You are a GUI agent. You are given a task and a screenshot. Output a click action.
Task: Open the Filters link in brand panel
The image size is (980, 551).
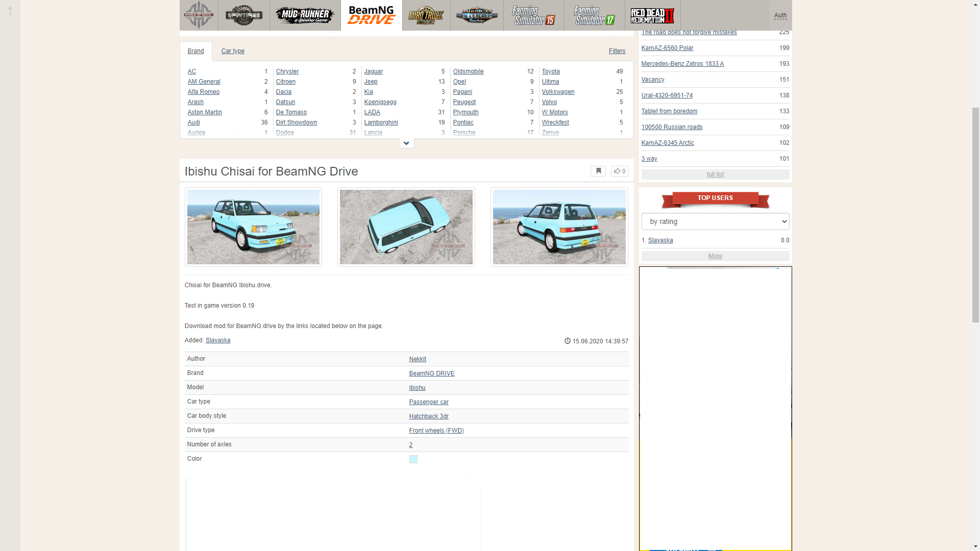click(x=617, y=51)
